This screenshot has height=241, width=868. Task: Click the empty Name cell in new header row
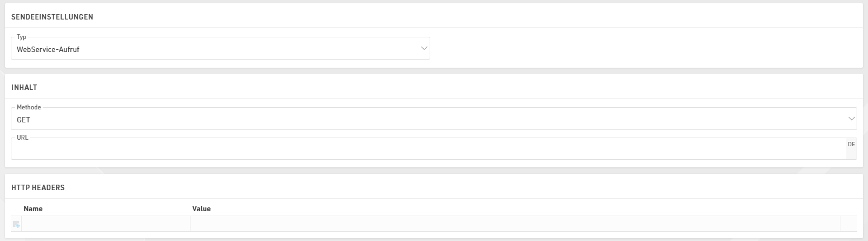point(106,224)
